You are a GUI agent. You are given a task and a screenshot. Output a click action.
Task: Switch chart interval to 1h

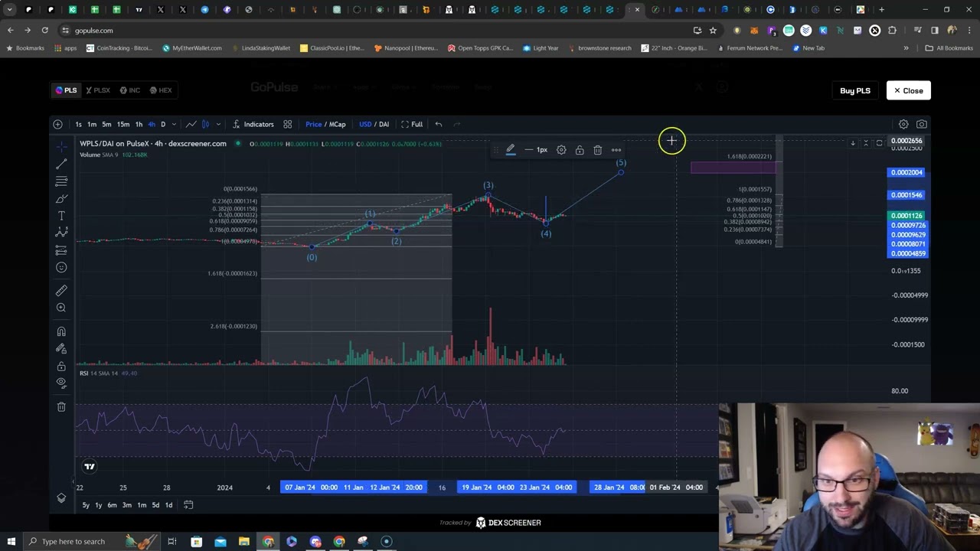[139, 124]
